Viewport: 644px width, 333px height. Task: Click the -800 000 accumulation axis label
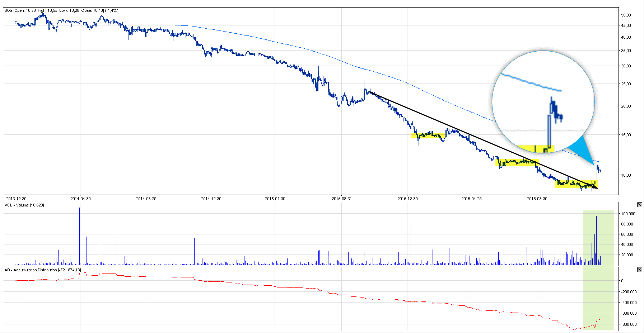pos(629,324)
